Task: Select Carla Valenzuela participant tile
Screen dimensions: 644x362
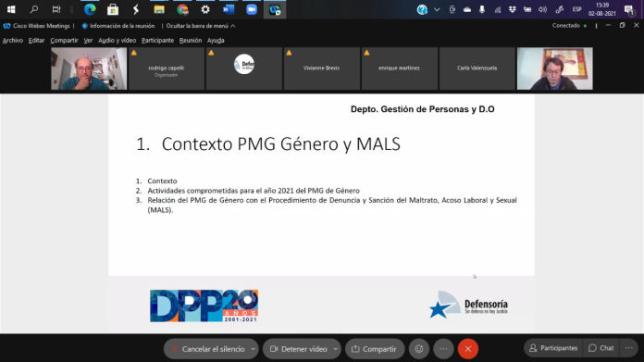Action: click(x=477, y=69)
